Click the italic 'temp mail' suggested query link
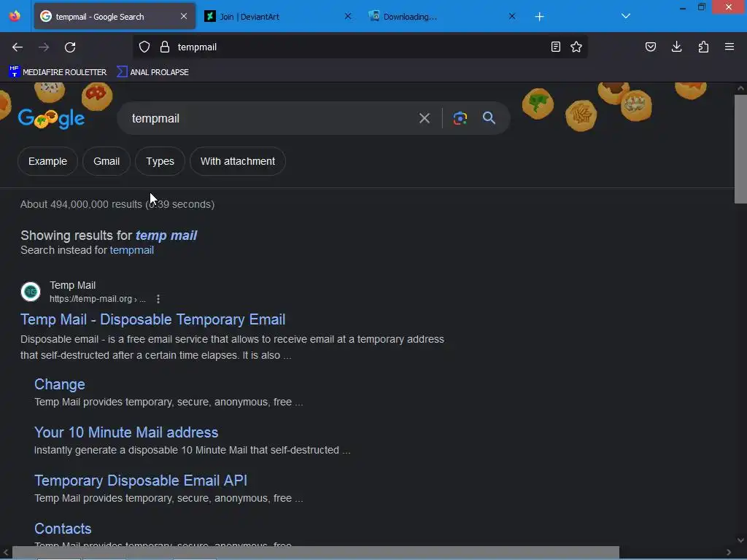The height and width of the screenshot is (560, 747). tap(166, 236)
